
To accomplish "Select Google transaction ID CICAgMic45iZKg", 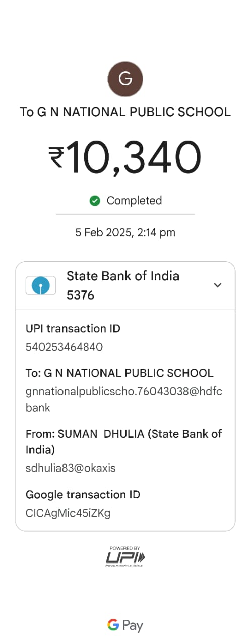I will click(x=68, y=513).
